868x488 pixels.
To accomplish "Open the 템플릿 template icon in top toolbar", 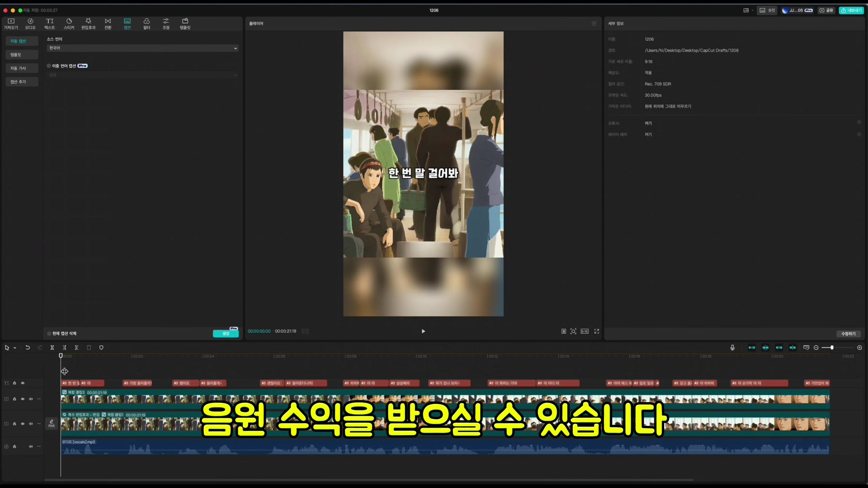I will tap(185, 24).
